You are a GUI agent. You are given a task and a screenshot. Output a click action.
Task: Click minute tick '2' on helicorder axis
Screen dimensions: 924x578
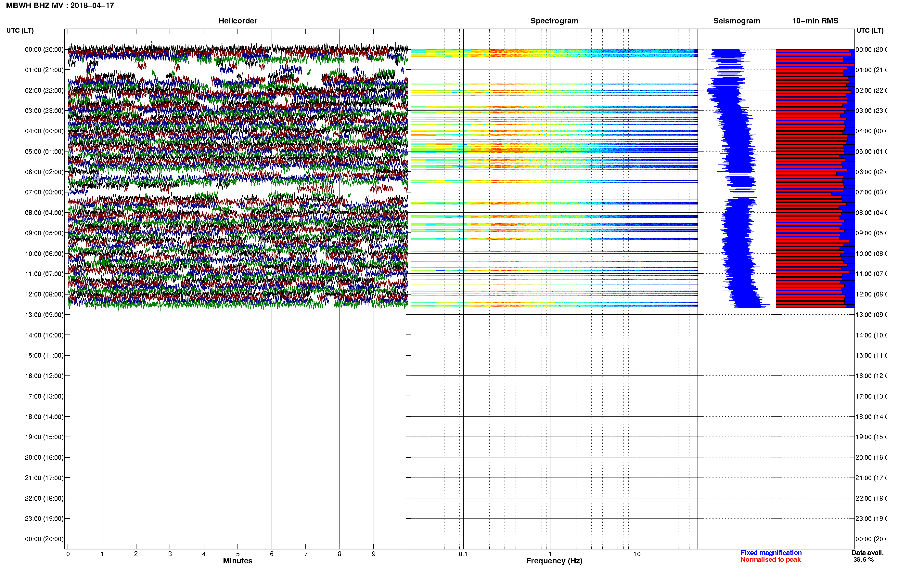coord(136,554)
